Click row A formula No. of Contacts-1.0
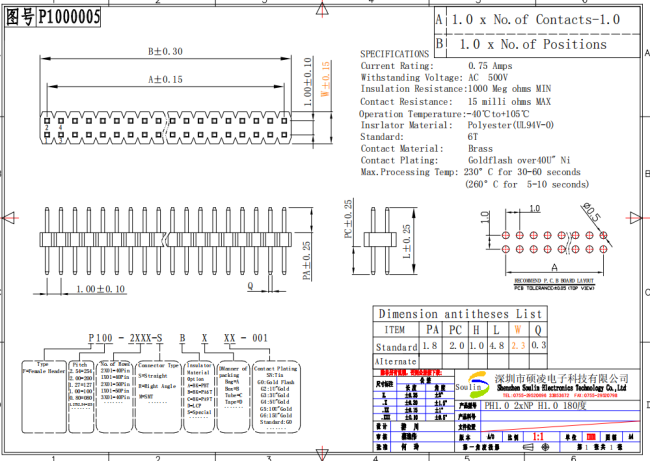 tap(535, 19)
